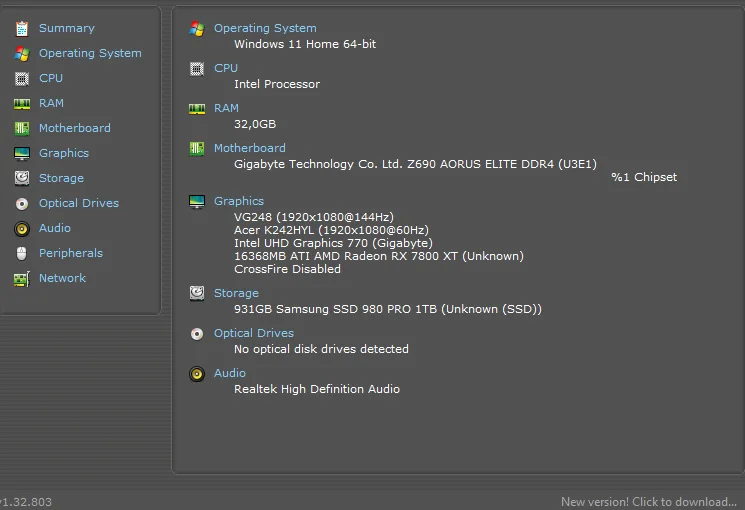The height and width of the screenshot is (510, 745).
Task: Click Acer K242HYL monitor line
Action: (x=331, y=230)
